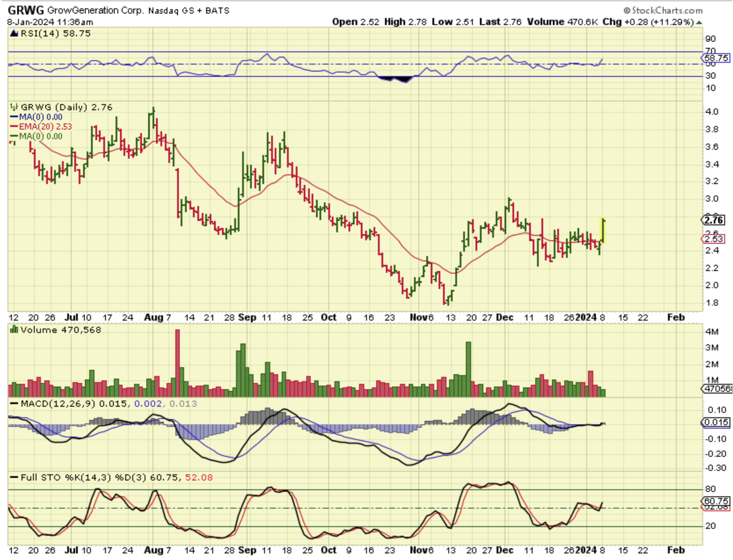
Task: Click the 2M volume axis label
Action: tap(712, 364)
